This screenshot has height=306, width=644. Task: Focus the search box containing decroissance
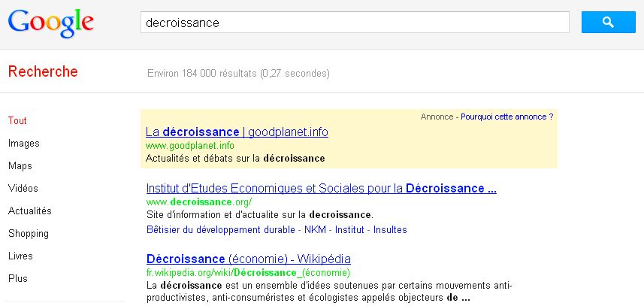(x=355, y=23)
